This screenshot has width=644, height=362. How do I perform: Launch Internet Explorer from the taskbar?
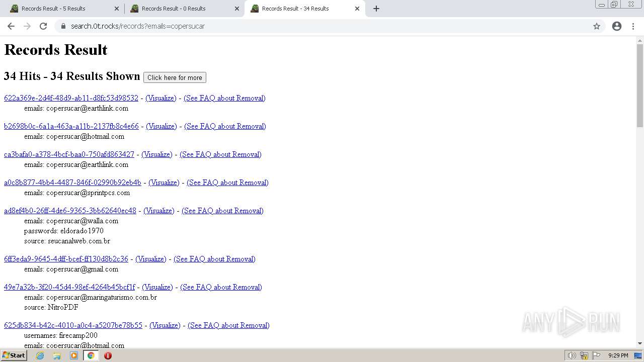pyautogui.click(x=40, y=355)
